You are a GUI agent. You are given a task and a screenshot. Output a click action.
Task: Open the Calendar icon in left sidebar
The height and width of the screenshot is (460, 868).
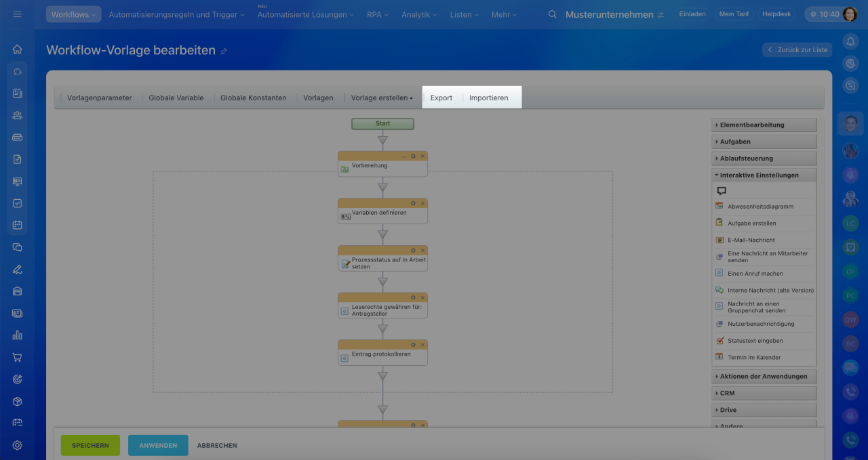coord(18,225)
